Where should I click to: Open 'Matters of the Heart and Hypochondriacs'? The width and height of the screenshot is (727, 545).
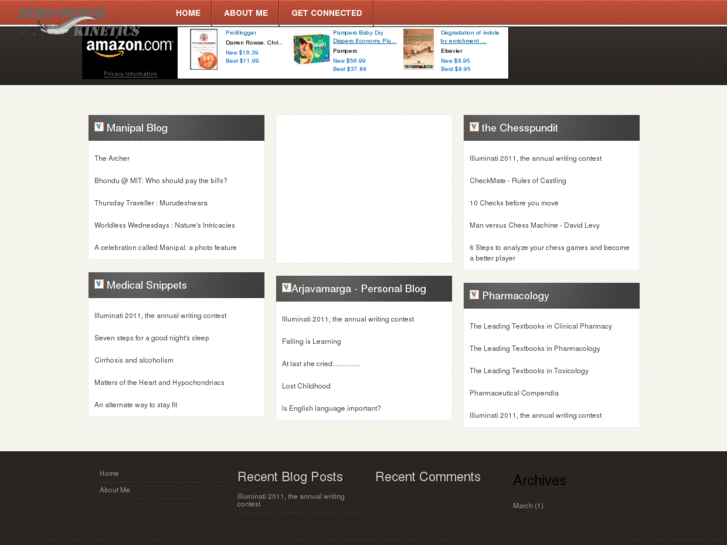pos(159,382)
